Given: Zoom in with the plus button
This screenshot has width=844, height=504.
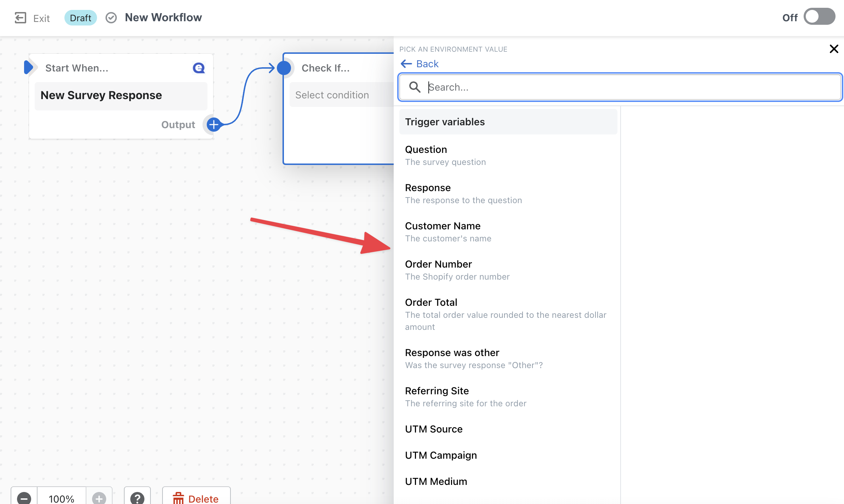Looking at the screenshot, I should click(x=99, y=498).
